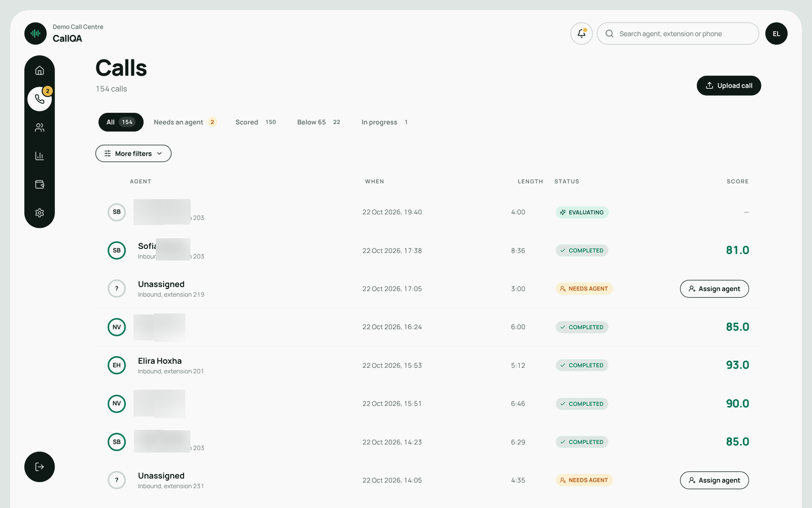The width and height of the screenshot is (812, 508).
Task: Open Settings via the gear icon
Action: click(x=40, y=213)
